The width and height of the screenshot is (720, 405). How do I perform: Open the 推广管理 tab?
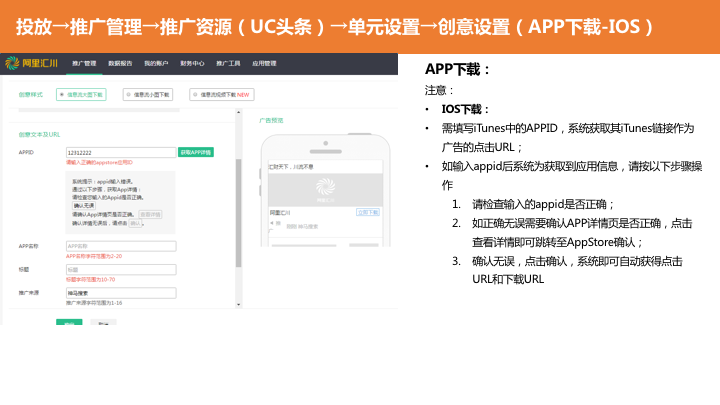pyautogui.click(x=84, y=63)
